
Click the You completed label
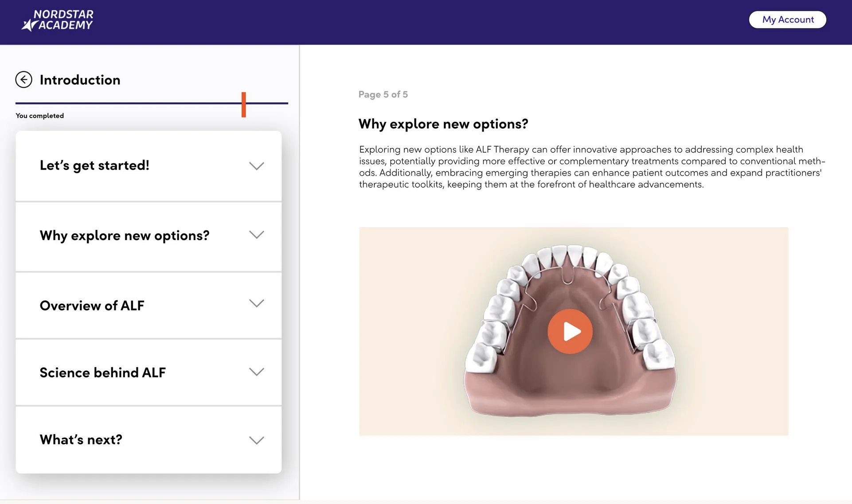coord(40,116)
